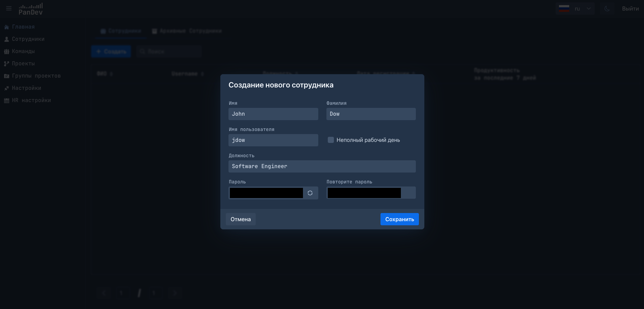Open Главная from the sidebar

(x=23, y=27)
